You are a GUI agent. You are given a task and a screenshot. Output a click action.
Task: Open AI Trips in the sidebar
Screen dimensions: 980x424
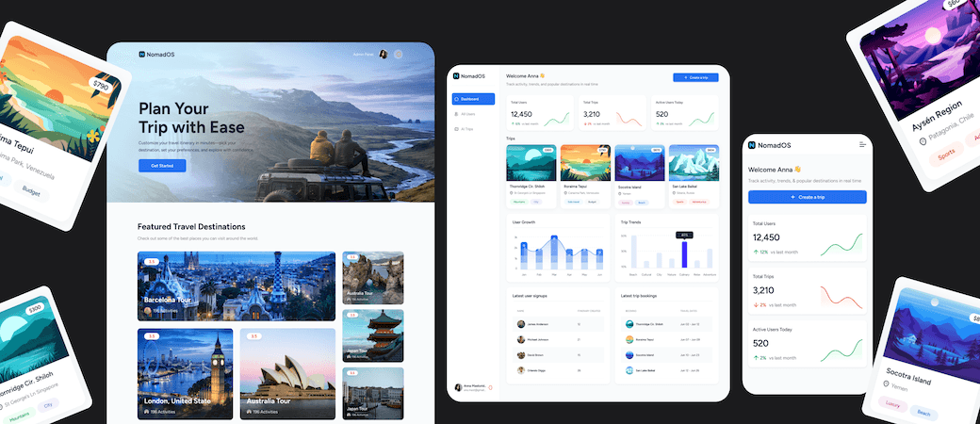pyautogui.click(x=464, y=129)
